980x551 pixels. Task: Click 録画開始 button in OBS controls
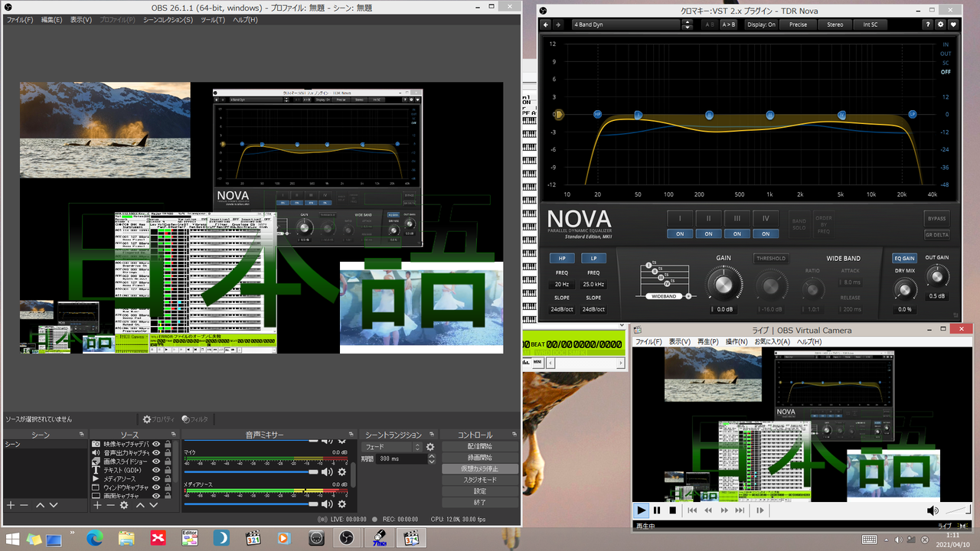pyautogui.click(x=480, y=458)
